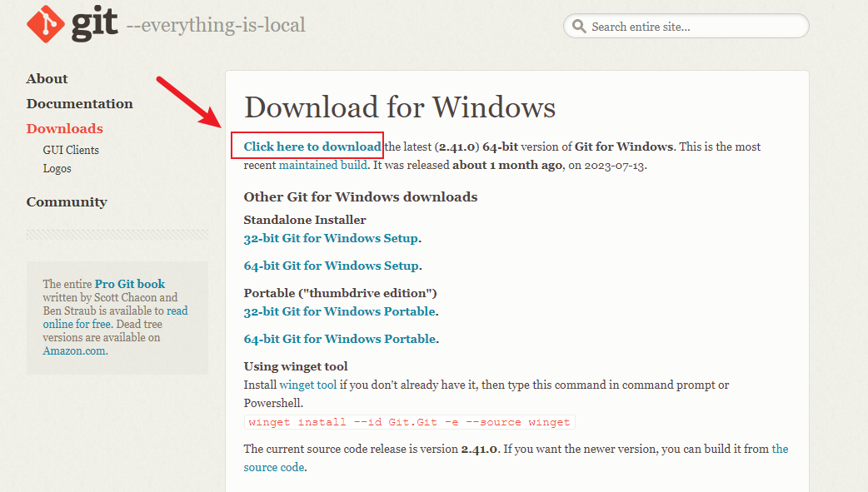Open the Logos page
The image size is (868, 492).
point(57,168)
